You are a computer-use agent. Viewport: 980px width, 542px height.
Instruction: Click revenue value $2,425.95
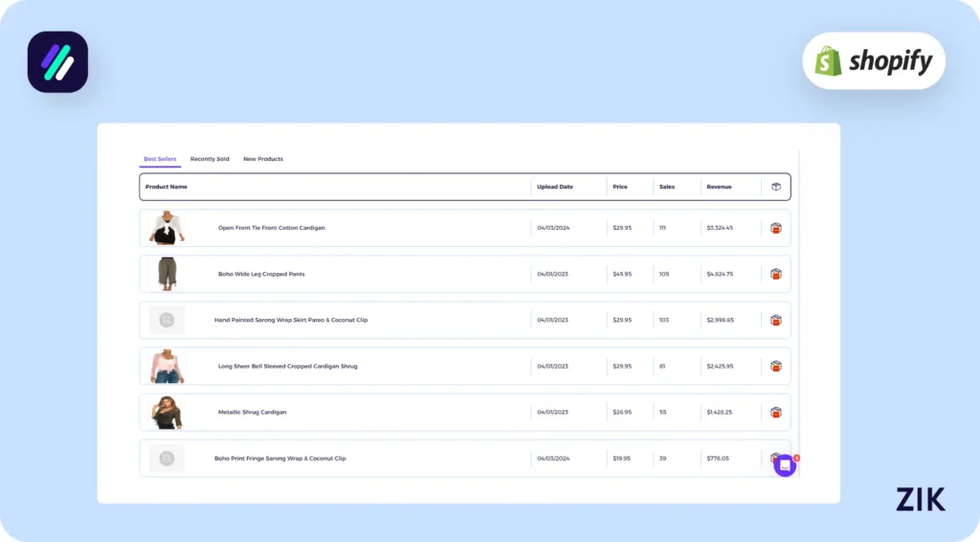[720, 367]
